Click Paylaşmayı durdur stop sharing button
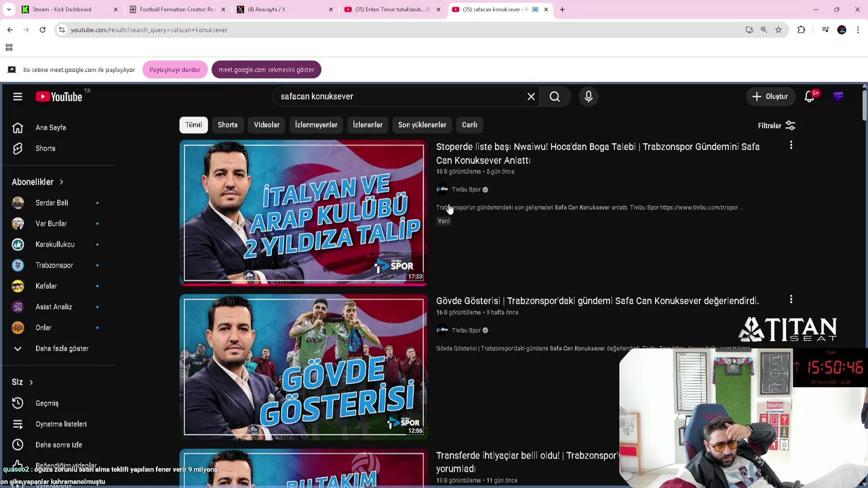This screenshot has height=488, width=868. [x=175, y=70]
